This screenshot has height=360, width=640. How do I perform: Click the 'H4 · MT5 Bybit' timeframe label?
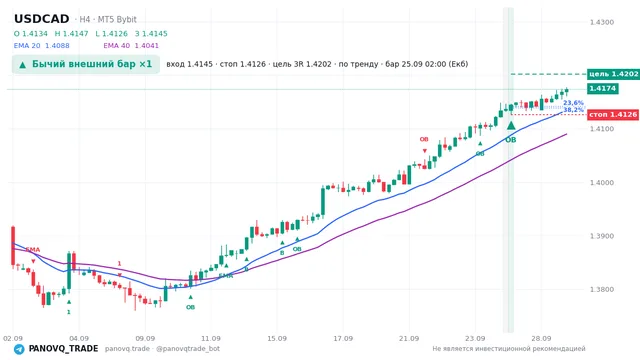(x=108, y=20)
